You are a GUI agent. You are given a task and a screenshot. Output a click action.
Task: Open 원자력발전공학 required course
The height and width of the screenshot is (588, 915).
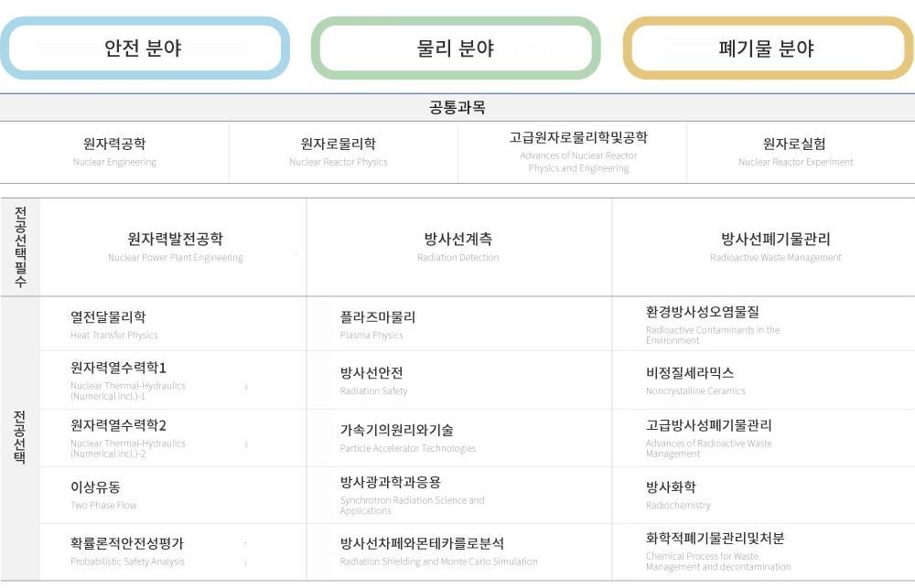[175, 240]
